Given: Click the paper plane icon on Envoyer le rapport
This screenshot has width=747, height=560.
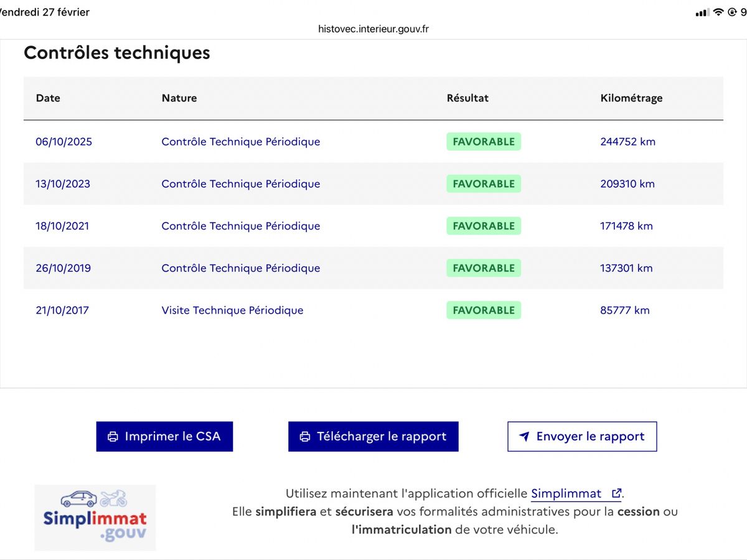Looking at the screenshot, I should (525, 437).
